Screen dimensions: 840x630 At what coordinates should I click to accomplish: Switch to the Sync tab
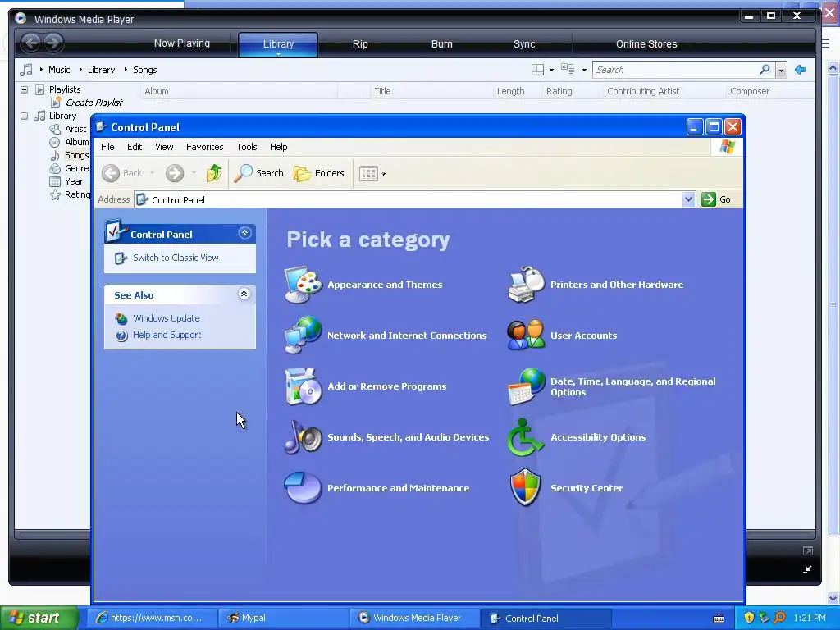click(x=524, y=44)
